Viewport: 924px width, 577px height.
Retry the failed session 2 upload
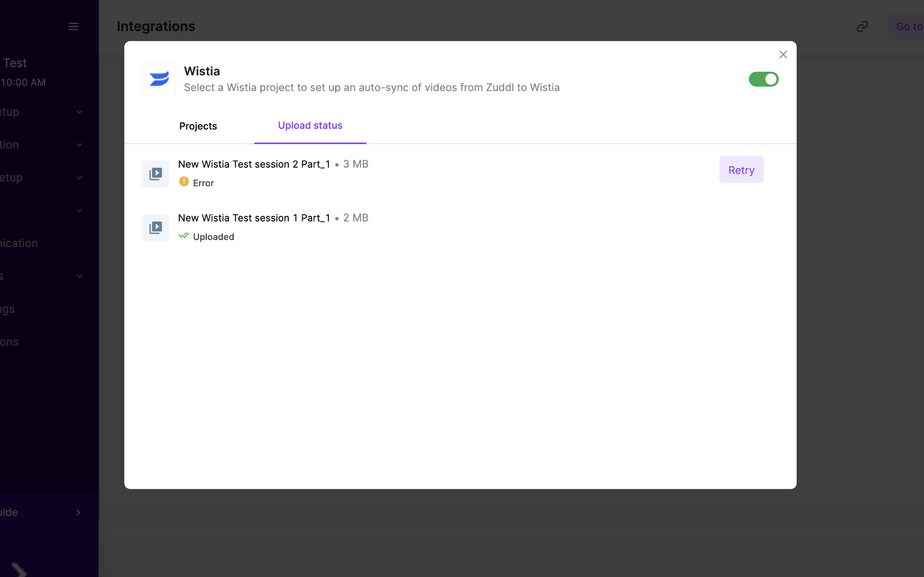741,170
